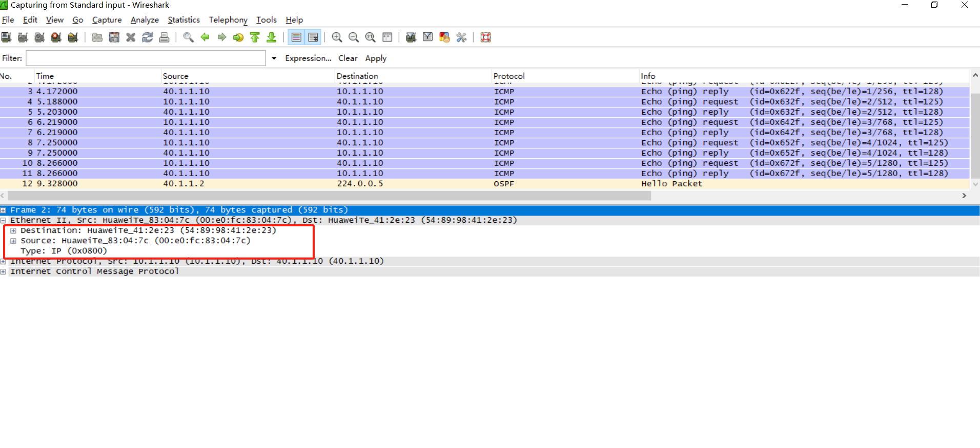The height and width of the screenshot is (448, 980).
Task: Click the Clear filter button
Action: point(348,58)
